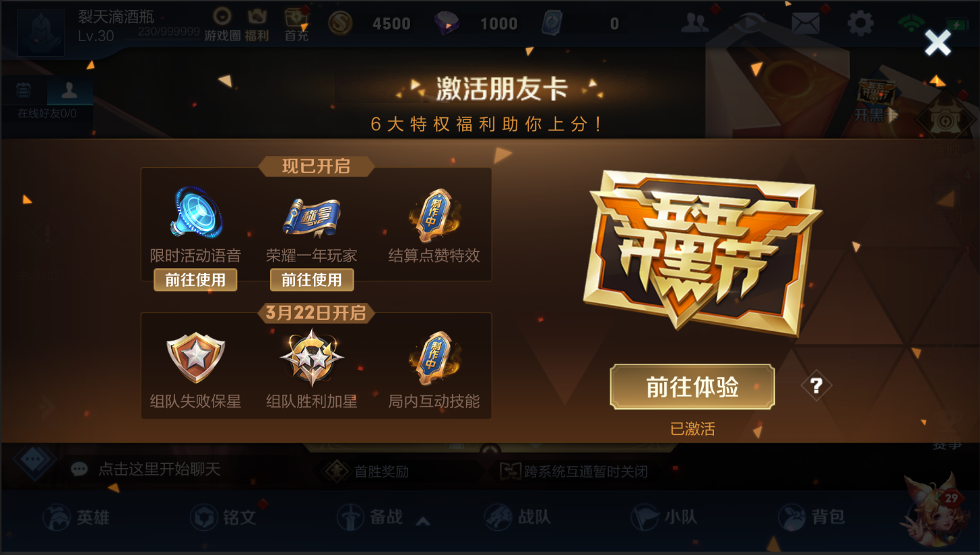This screenshot has height=555, width=980.
Task: Click the 限时活动语音 speaker icon
Action: coord(196,213)
